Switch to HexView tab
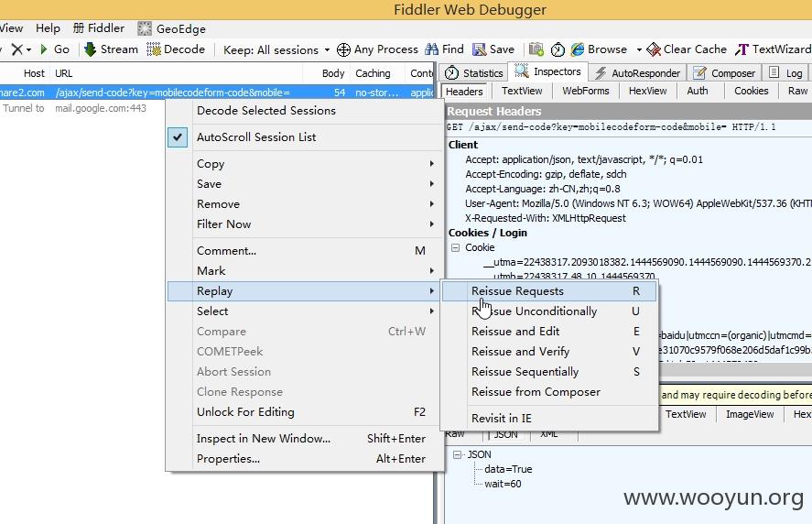The height and width of the screenshot is (524, 812). (647, 92)
